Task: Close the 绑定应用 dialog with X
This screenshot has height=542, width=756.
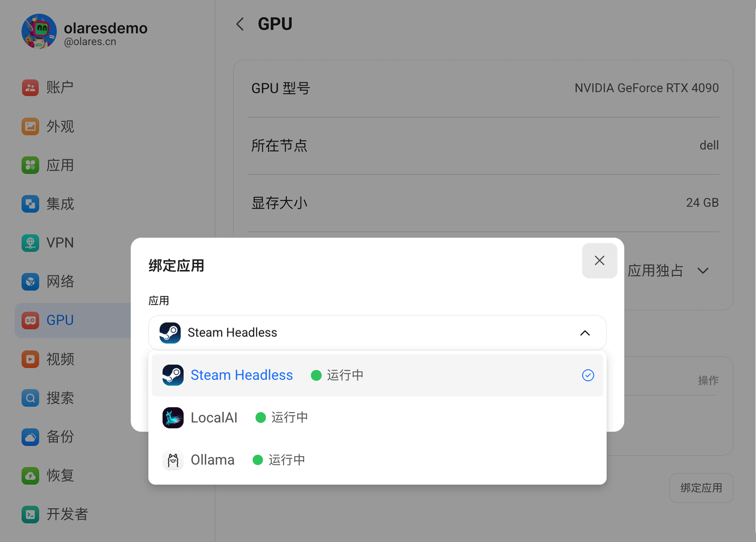Action: (599, 260)
